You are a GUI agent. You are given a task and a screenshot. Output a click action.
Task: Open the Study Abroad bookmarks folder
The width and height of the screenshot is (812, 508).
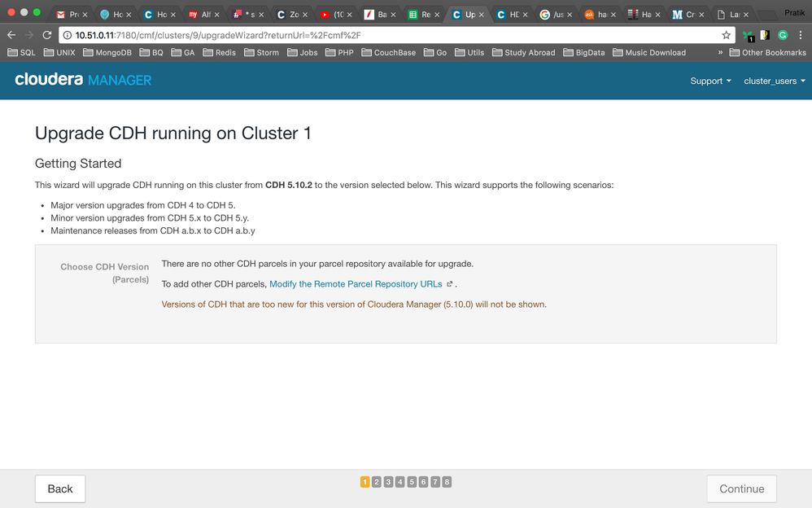click(523, 52)
